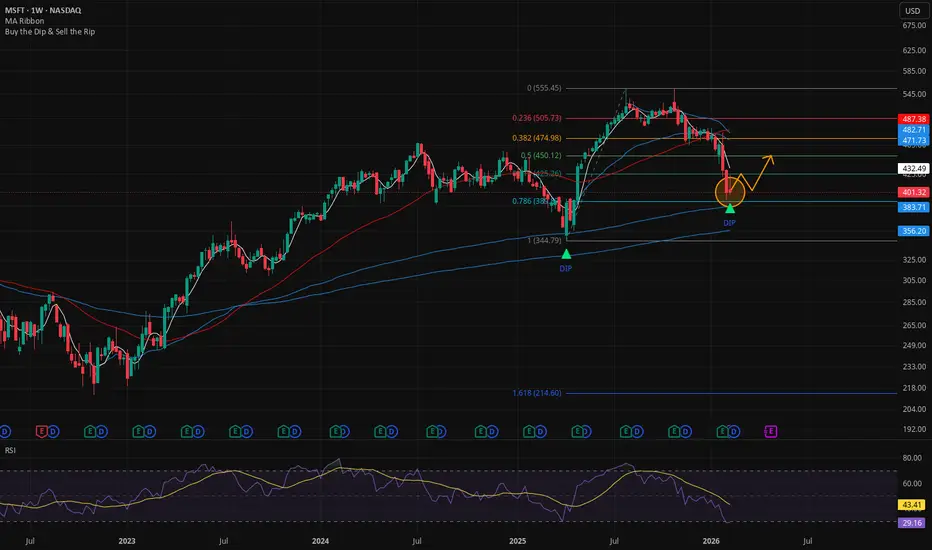Select the Fib level 1 (344.79) label
The height and width of the screenshot is (550, 932).
click(544, 240)
